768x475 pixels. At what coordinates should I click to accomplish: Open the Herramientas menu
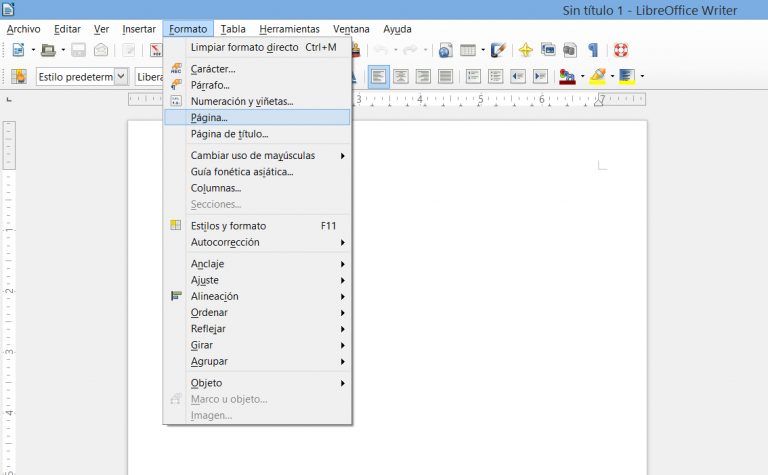click(289, 29)
